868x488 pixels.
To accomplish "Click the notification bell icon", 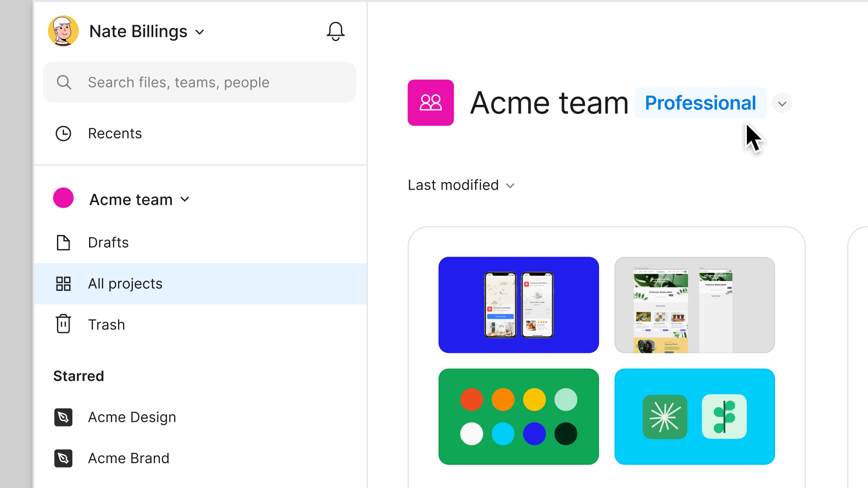I will (335, 31).
